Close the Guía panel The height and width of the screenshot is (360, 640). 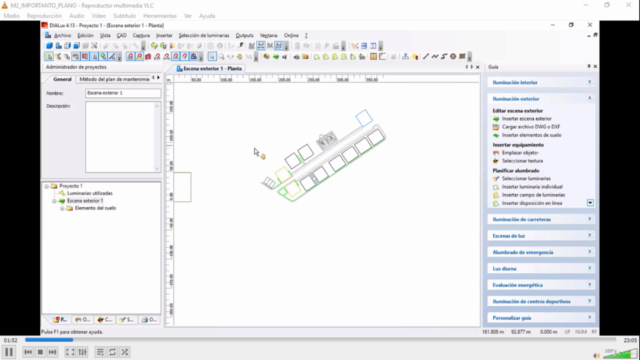pyautogui.click(x=595, y=67)
